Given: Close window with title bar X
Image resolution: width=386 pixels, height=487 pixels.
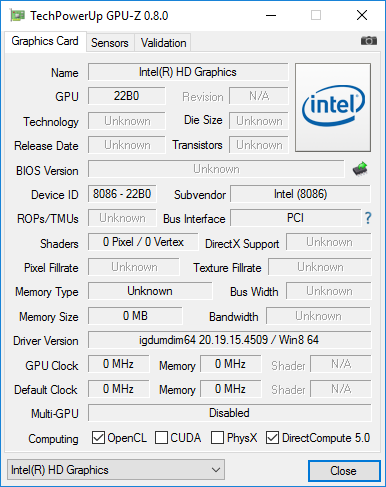Looking at the screenshot, I should click(x=362, y=15).
